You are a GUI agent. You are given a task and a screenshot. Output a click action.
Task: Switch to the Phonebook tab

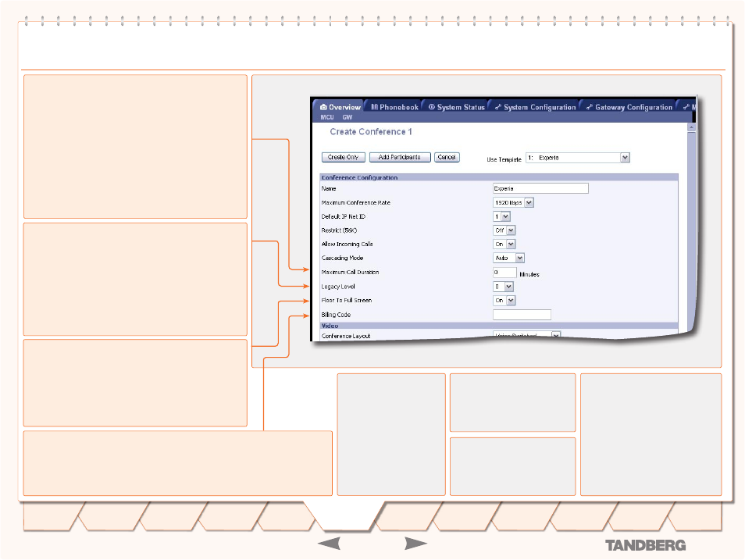click(x=394, y=107)
